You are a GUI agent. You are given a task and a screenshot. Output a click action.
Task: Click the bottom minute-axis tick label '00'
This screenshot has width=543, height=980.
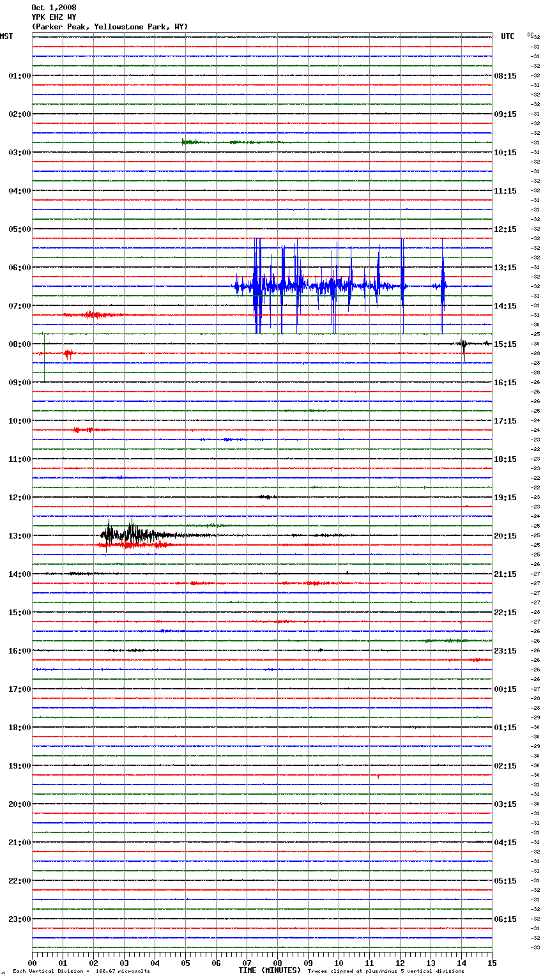pyautogui.click(x=32, y=963)
